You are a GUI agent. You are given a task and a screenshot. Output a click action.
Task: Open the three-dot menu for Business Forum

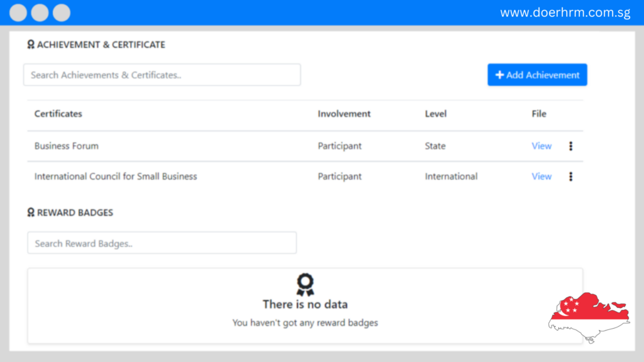tap(570, 146)
